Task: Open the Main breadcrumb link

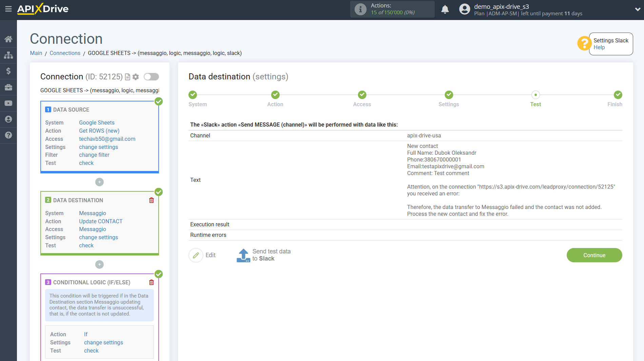Action: pyautogui.click(x=36, y=53)
